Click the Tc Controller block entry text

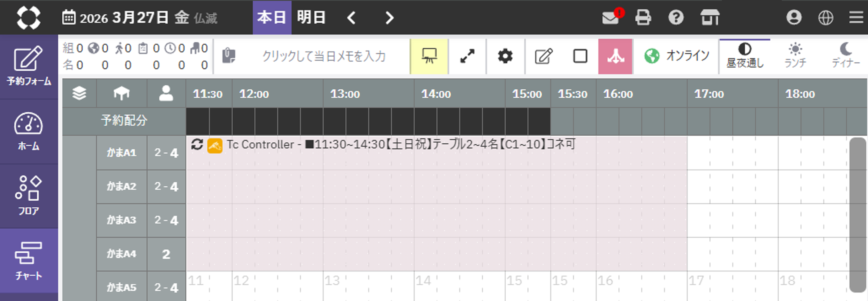pyautogui.click(x=401, y=145)
